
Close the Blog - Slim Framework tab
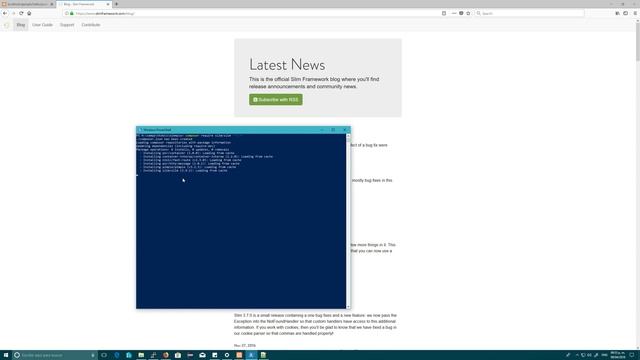108,4
